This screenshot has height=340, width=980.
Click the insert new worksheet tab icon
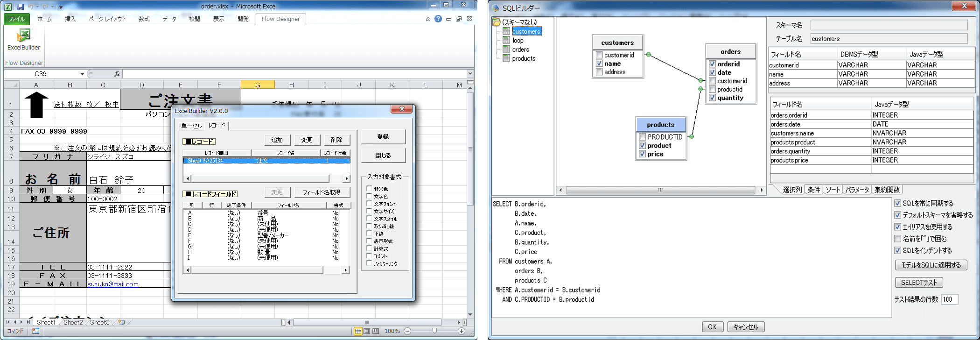click(122, 322)
